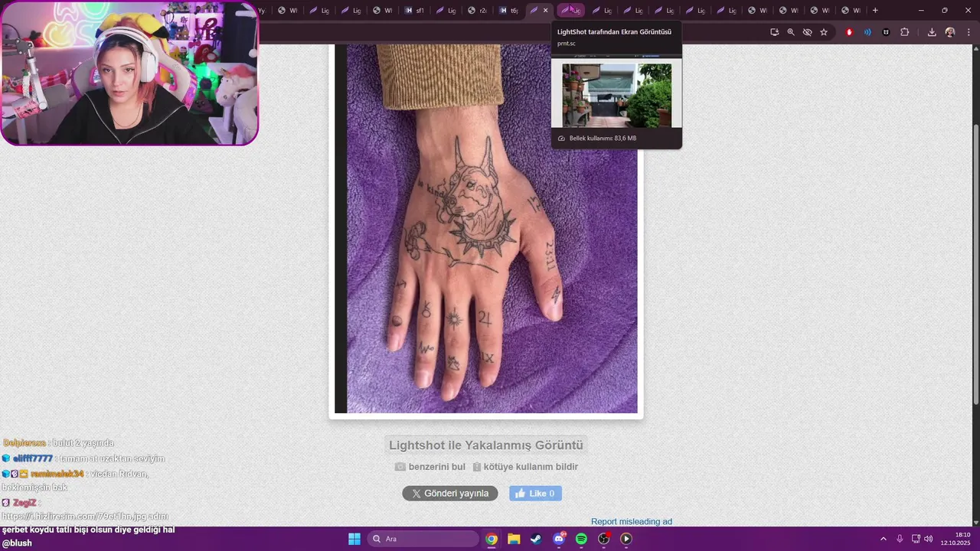Open a new tab with plus button
This screenshot has width=980, height=551.
[875, 10]
